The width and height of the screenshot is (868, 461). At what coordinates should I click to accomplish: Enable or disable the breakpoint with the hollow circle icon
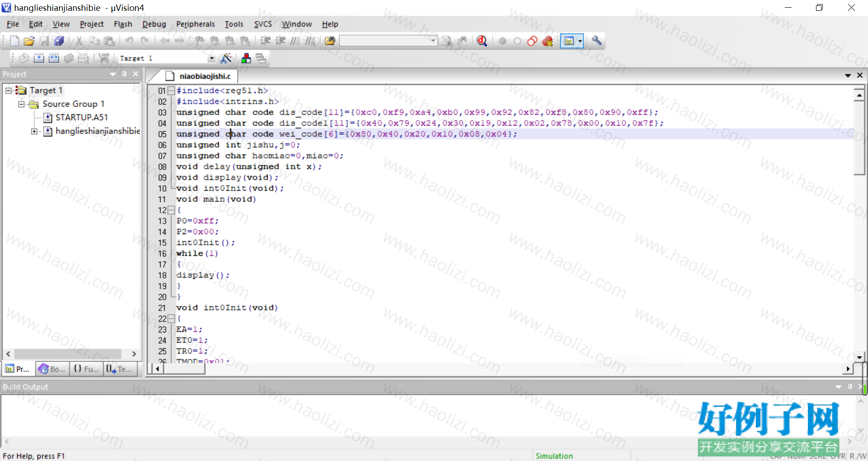click(x=517, y=41)
